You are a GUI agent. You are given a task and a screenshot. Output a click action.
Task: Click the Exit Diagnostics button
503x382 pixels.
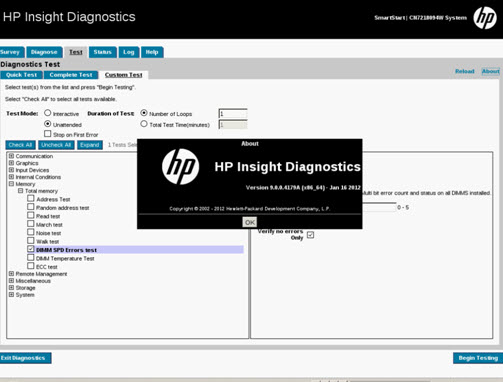click(x=25, y=358)
